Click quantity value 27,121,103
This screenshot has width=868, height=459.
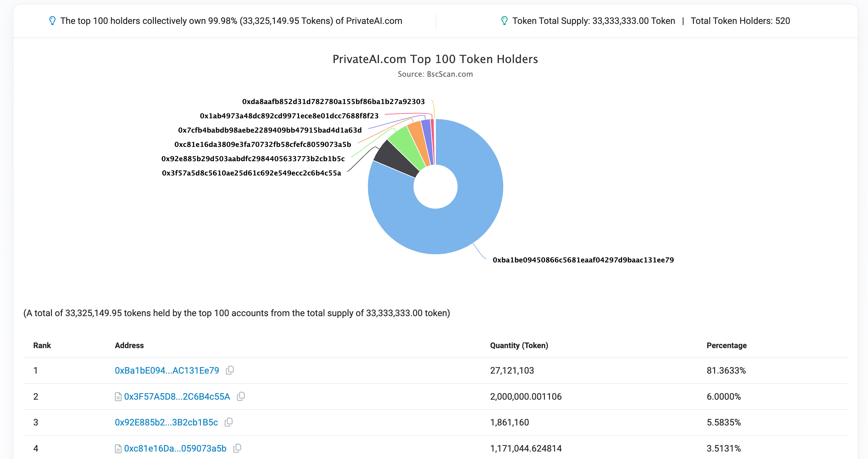512,370
